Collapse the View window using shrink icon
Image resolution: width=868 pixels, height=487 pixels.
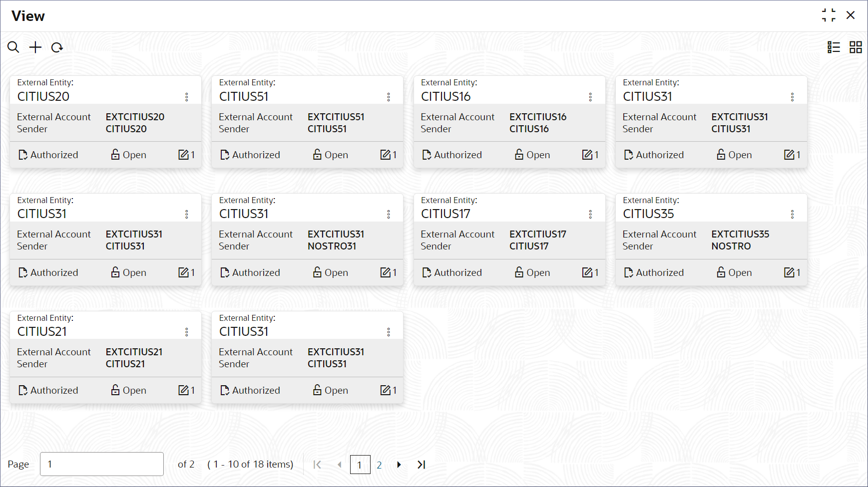tap(829, 15)
